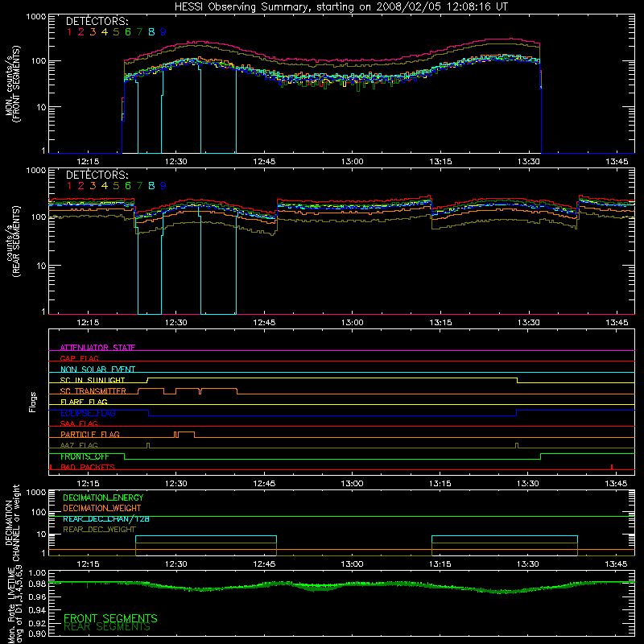Click the 'counts/s (REAR SEGMENTS)' axis label
This screenshot has width=644, height=644.
click(x=12, y=242)
